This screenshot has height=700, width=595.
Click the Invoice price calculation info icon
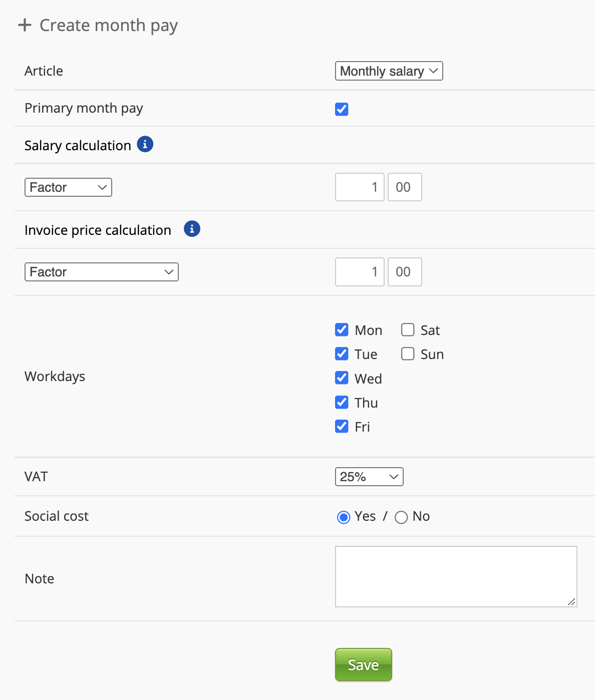(x=192, y=229)
